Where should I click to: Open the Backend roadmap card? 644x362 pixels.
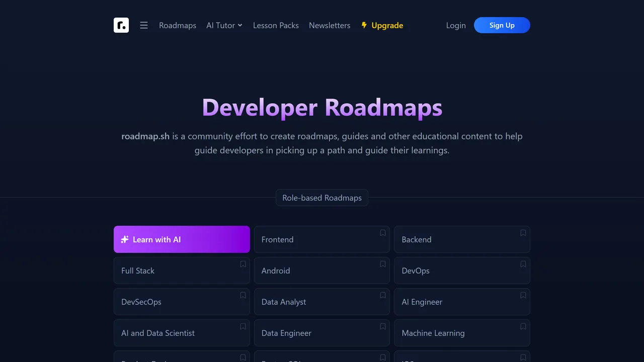pyautogui.click(x=462, y=239)
